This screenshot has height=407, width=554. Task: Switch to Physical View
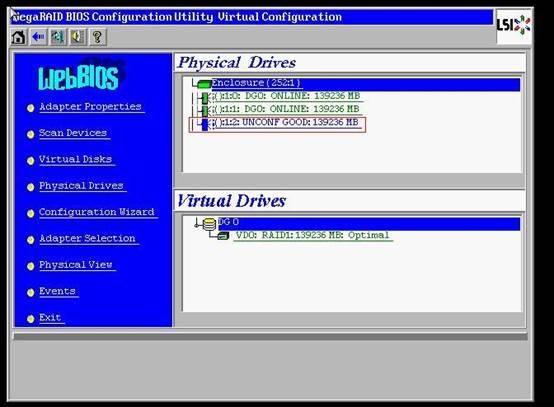coord(76,265)
